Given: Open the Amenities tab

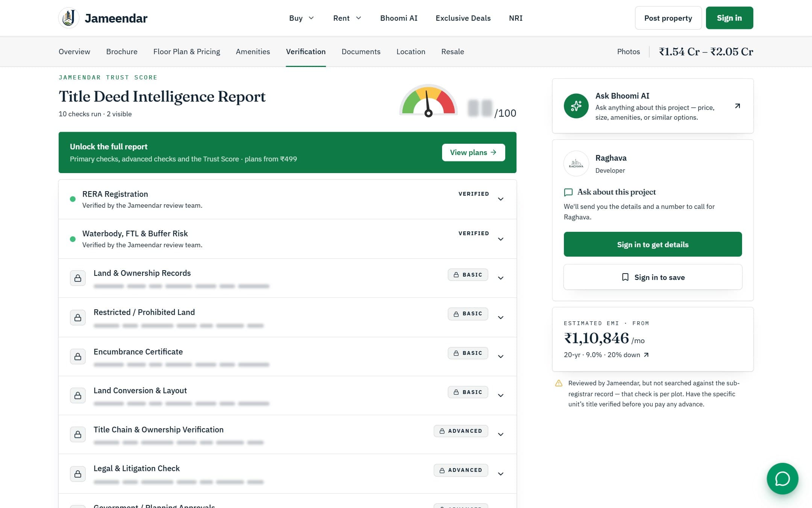Looking at the screenshot, I should pyautogui.click(x=253, y=52).
